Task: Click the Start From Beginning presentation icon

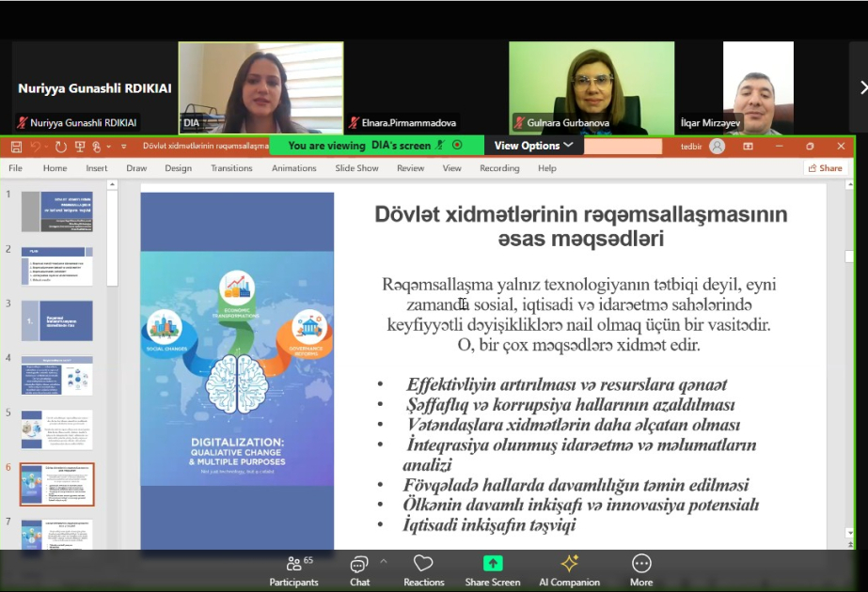Action: pyautogui.click(x=80, y=147)
